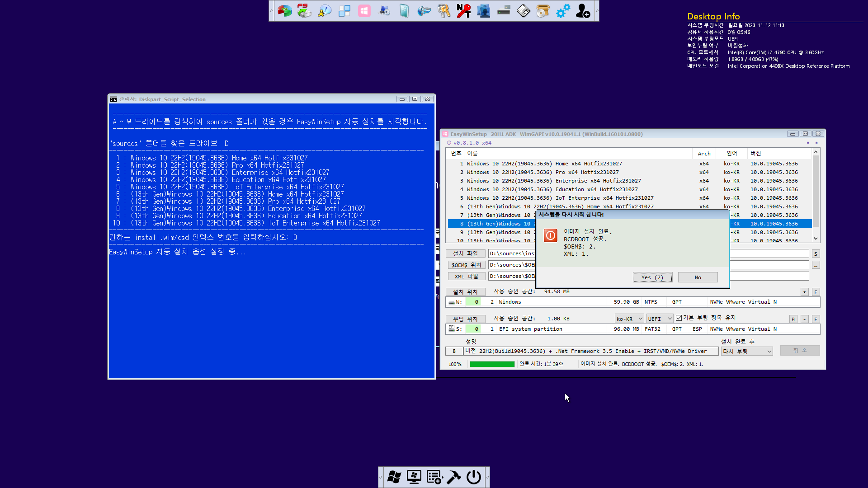Launch the computer with gear setup icon
Screen dimensions: 868x488
[384, 10]
